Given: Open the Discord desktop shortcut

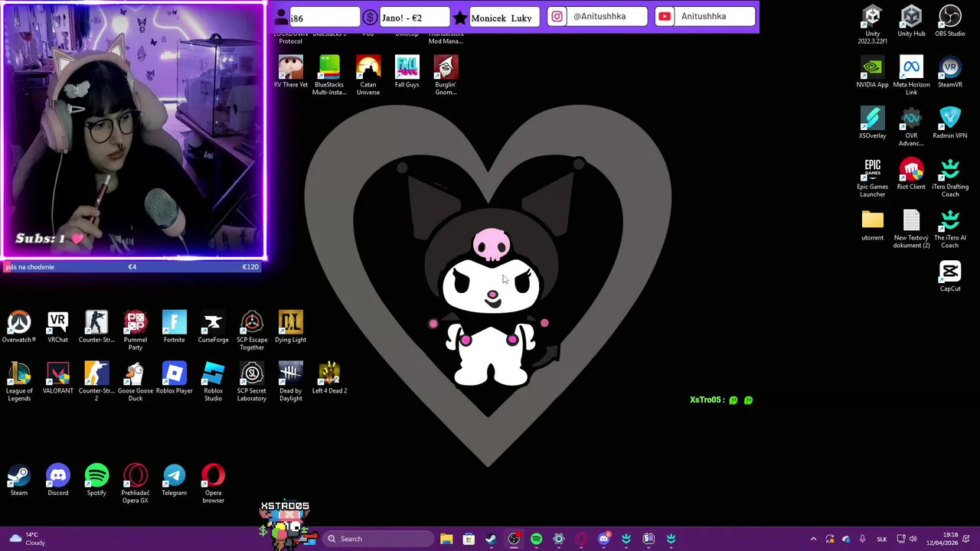Looking at the screenshot, I should pos(57,481).
